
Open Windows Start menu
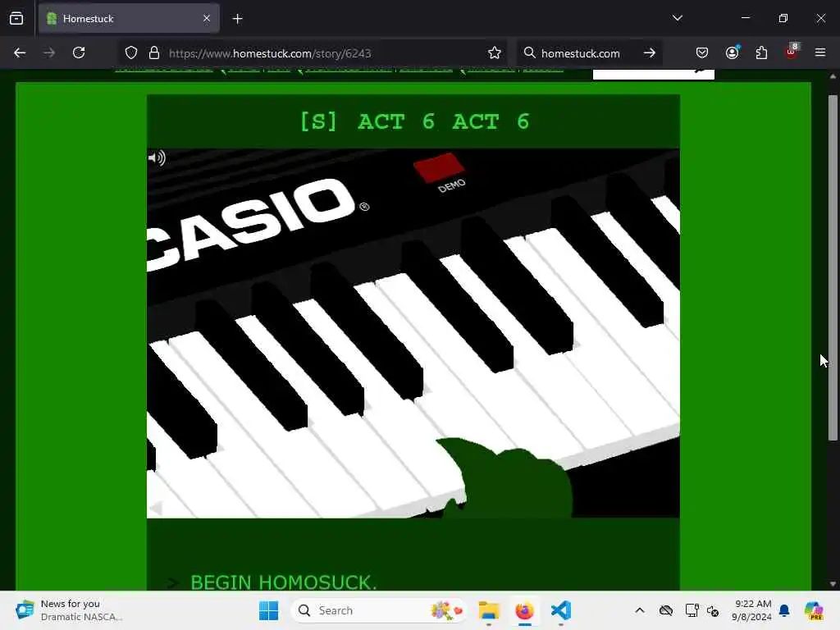[268, 610]
